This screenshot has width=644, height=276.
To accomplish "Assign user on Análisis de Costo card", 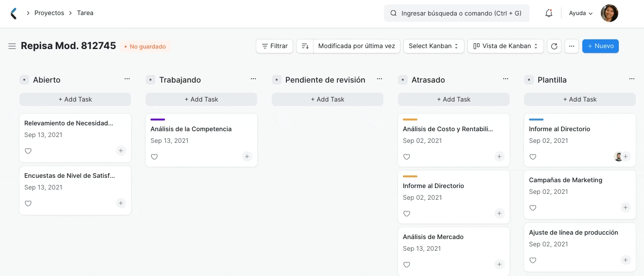I will click(x=499, y=156).
